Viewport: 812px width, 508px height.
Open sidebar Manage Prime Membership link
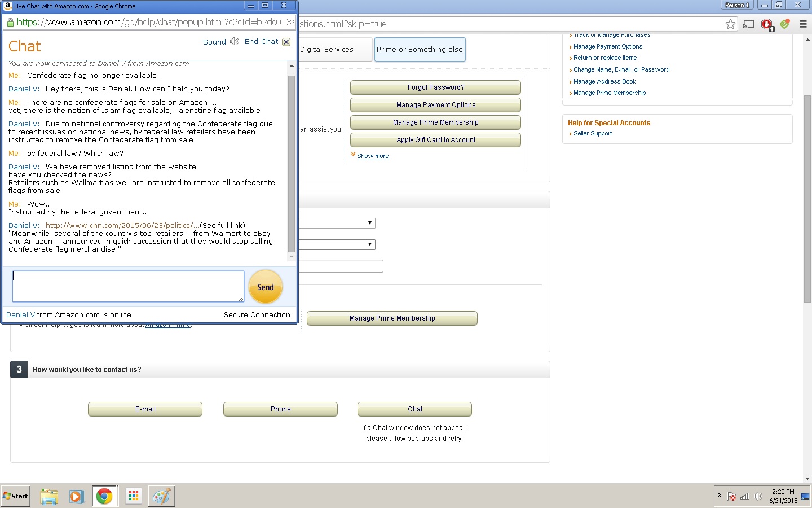(610, 93)
